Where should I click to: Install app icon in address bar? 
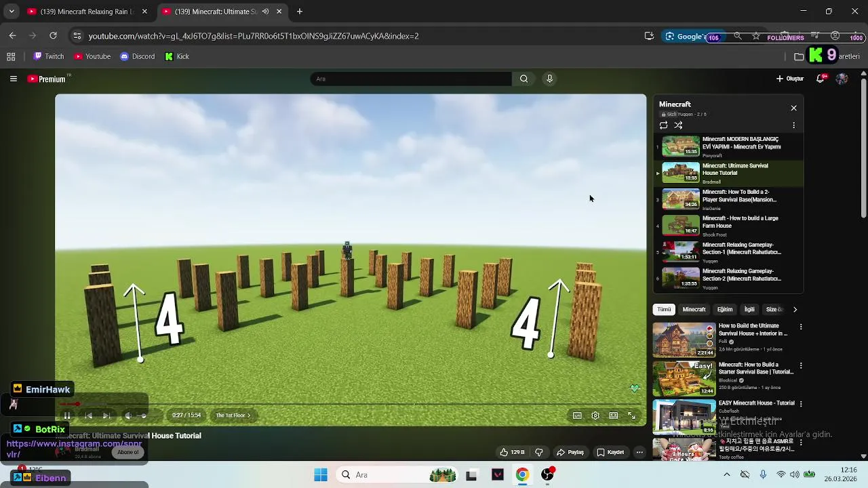click(x=649, y=36)
